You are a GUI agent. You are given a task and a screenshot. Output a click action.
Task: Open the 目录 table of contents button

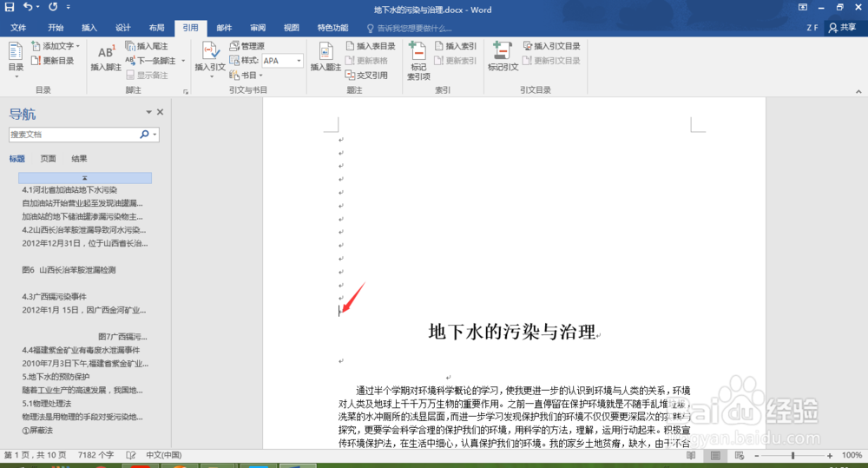tap(16, 59)
